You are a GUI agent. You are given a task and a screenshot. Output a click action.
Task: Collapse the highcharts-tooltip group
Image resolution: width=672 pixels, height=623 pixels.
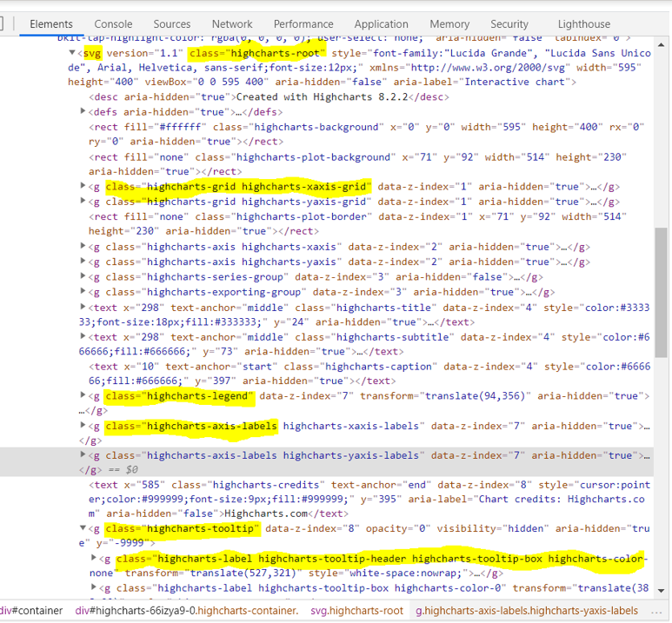pos(83,528)
